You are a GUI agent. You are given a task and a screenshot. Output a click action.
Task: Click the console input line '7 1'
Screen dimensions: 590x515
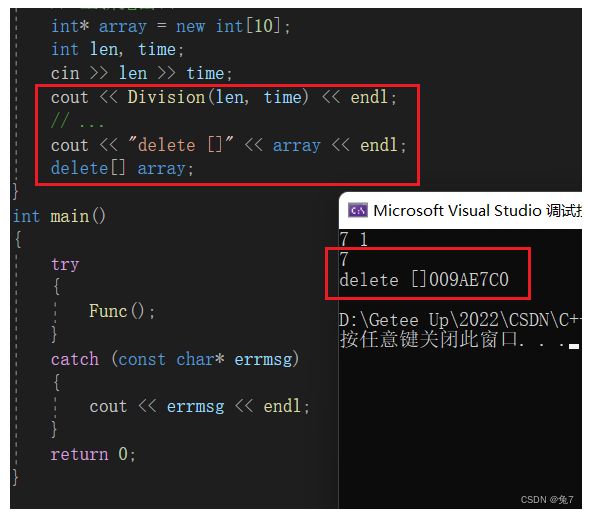tap(353, 239)
